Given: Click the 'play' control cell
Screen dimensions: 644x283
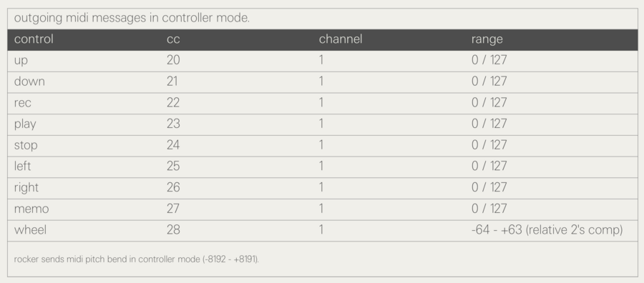Looking at the screenshot, I should point(25,124).
